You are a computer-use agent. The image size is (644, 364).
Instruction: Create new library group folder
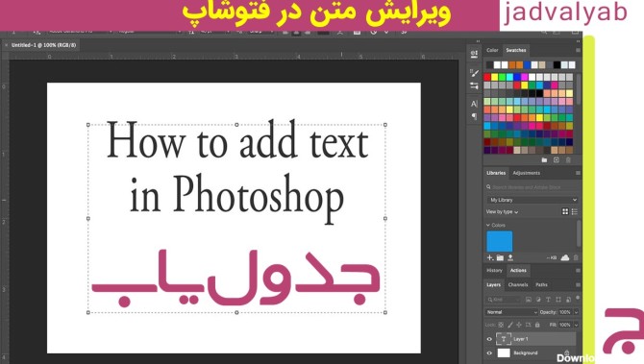click(x=500, y=257)
